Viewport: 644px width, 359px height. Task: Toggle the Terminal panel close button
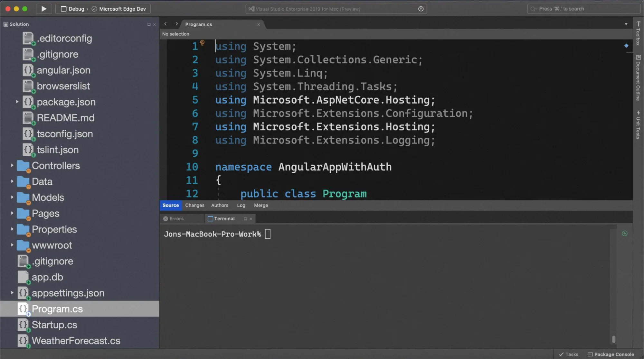(251, 218)
